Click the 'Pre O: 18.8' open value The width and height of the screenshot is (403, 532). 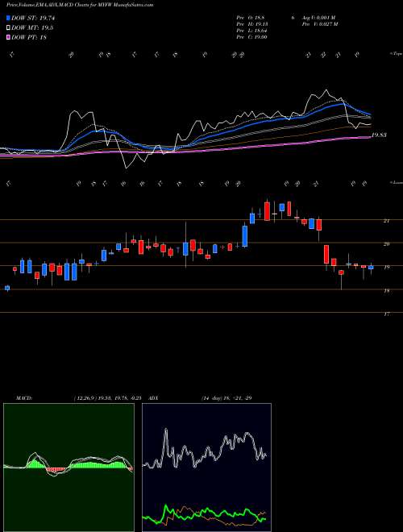[x=251, y=18]
